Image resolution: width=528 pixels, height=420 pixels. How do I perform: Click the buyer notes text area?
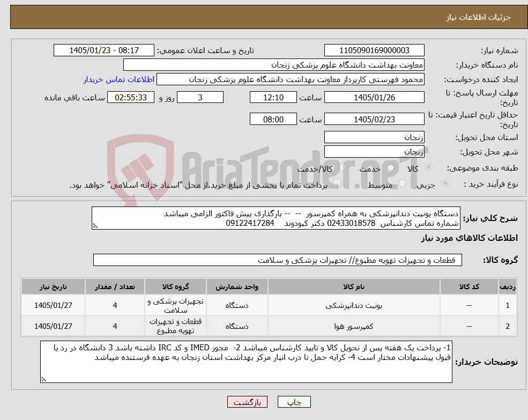tap(246, 362)
